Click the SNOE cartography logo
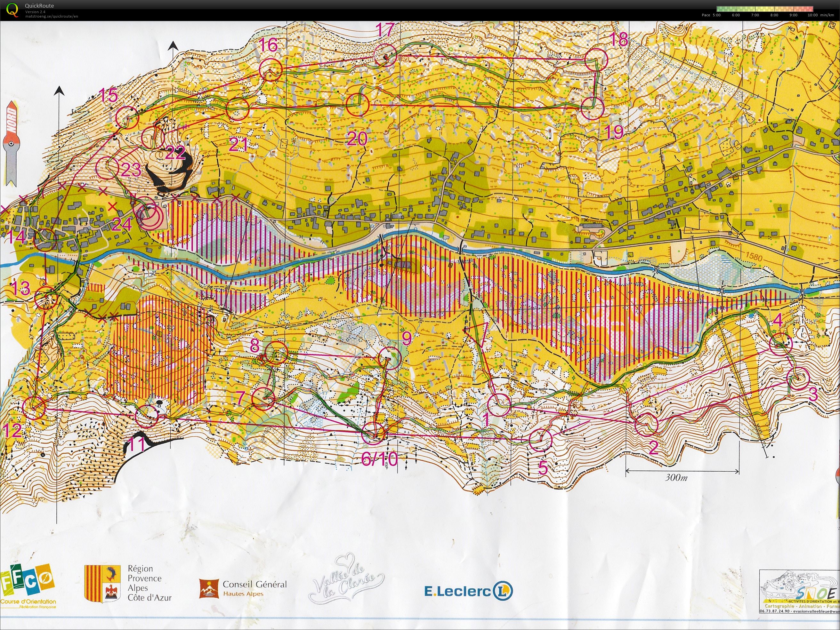 pos(800,591)
